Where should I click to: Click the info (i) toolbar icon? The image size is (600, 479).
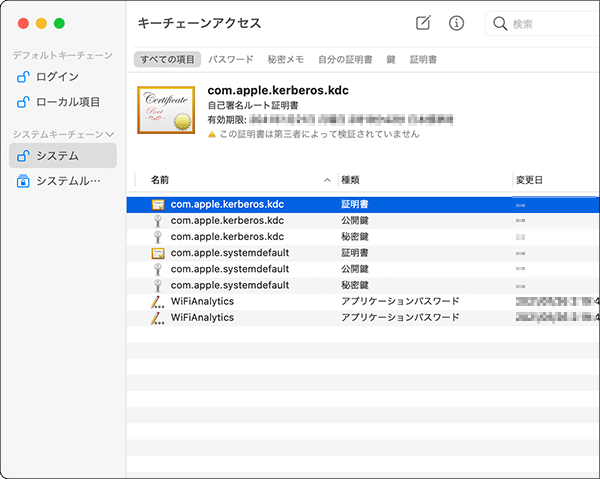456,23
